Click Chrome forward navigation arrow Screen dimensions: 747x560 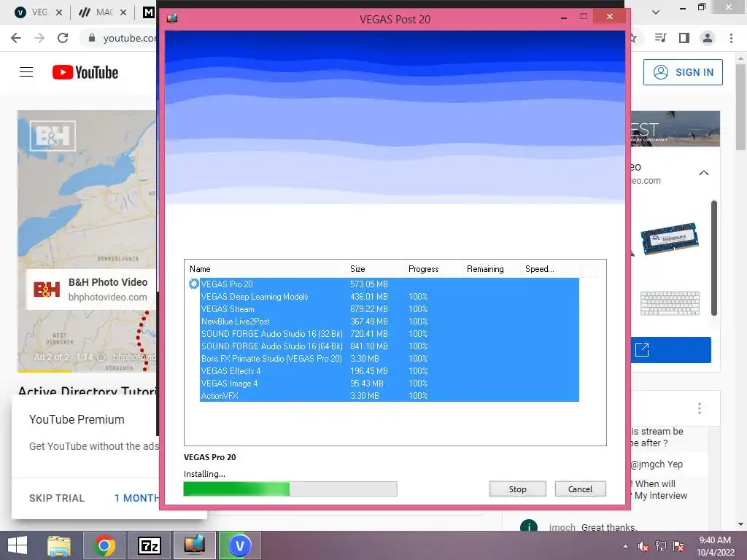(x=39, y=38)
